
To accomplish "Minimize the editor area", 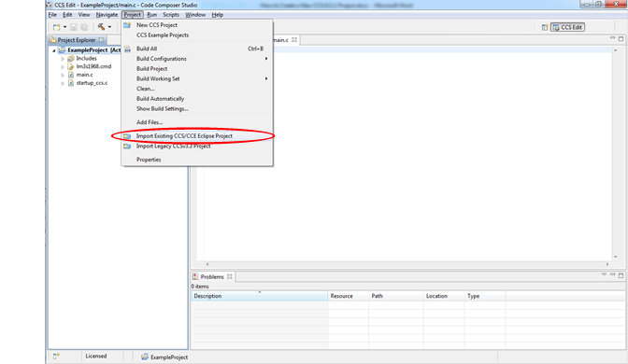I will tap(612, 38).
